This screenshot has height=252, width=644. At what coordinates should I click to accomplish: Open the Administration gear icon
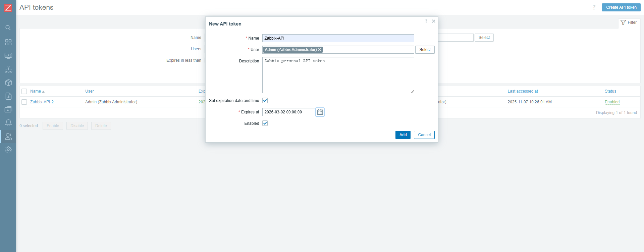tap(8, 150)
